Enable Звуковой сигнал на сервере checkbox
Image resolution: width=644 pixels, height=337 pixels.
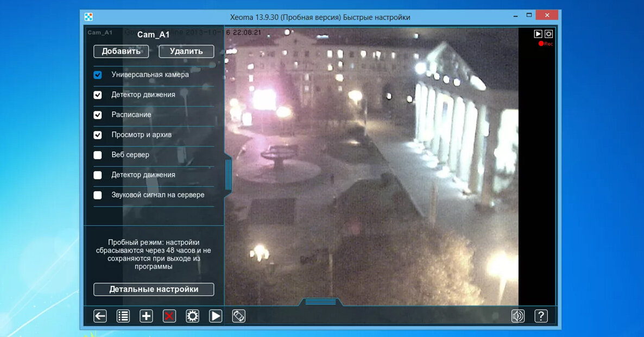(97, 195)
